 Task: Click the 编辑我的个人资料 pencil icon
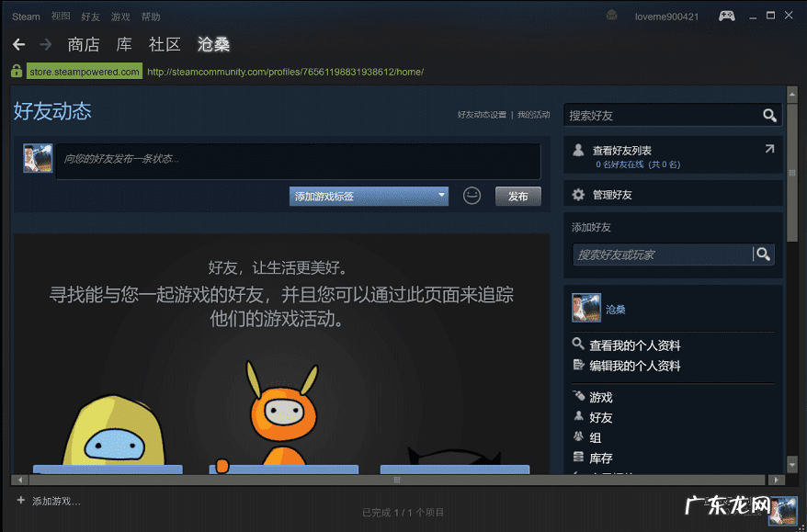pos(578,365)
